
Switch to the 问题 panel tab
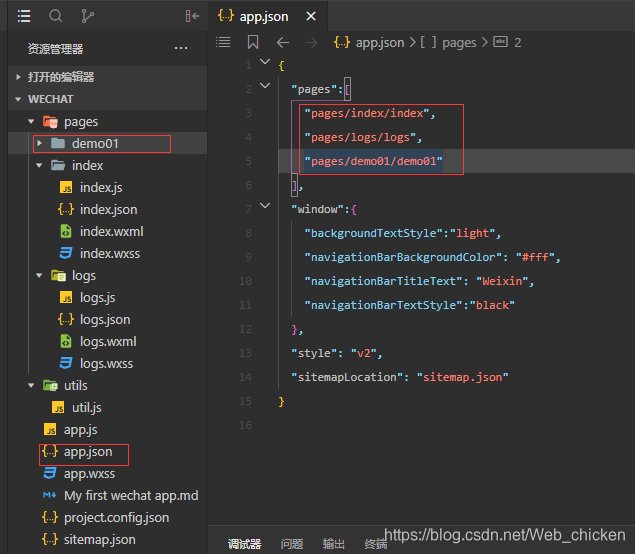pyautogui.click(x=292, y=544)
